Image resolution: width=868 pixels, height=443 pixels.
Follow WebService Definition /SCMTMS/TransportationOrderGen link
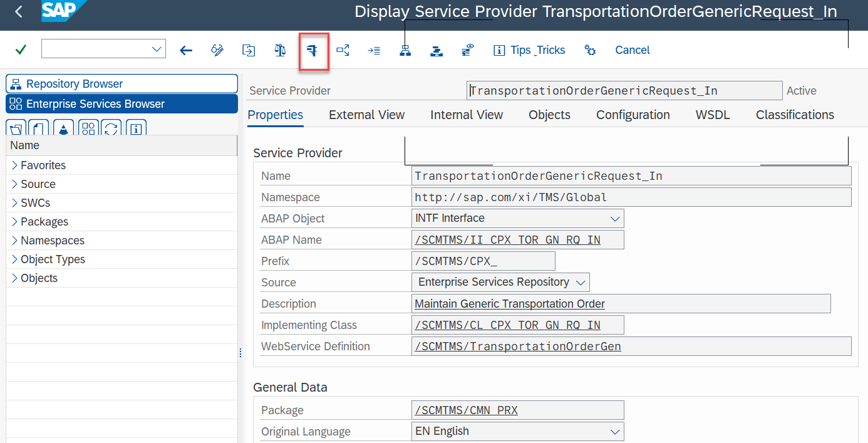click(x=518, y=347)
